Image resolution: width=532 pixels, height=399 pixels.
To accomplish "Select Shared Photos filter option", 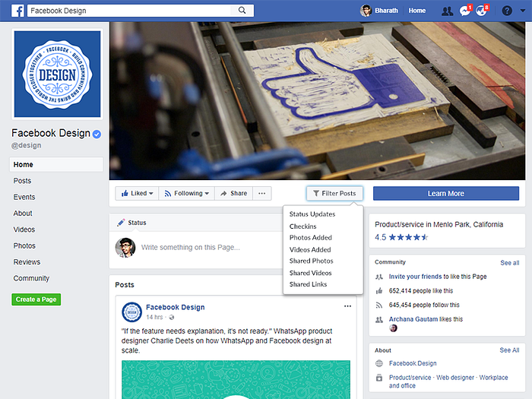I will tap(311, 261).
